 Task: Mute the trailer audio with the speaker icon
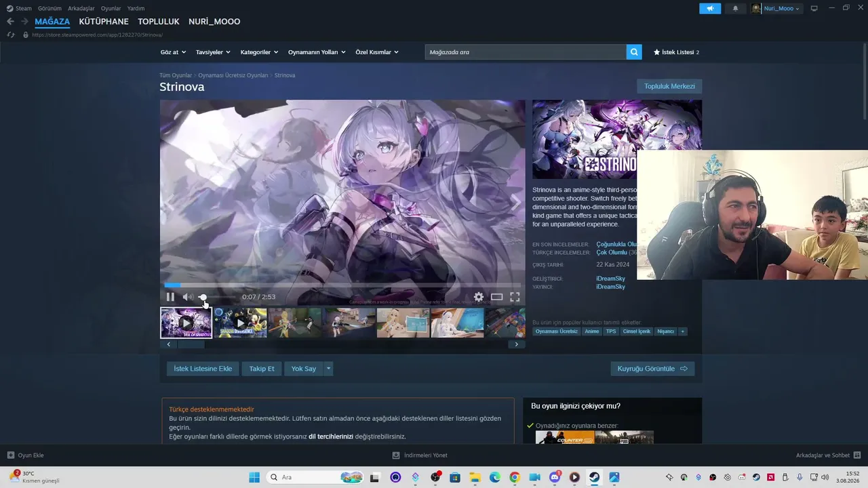188,297
